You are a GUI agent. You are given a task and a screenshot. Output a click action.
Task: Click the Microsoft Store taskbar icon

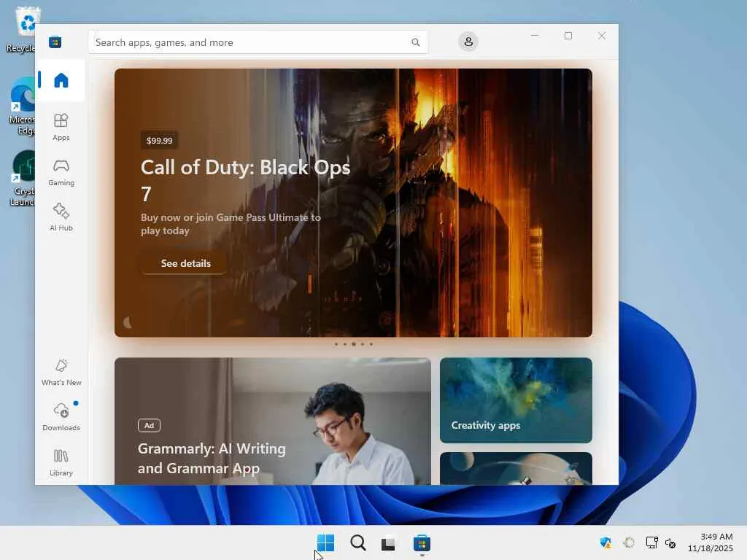tap(422, 542)
